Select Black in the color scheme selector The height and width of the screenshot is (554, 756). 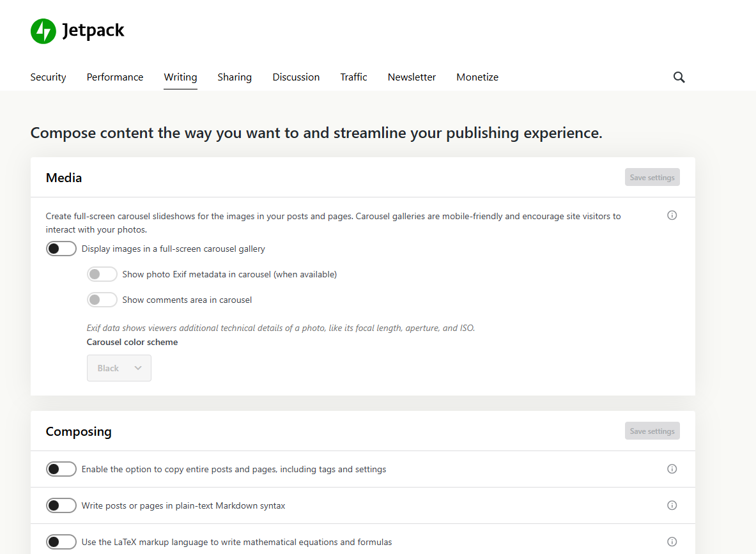[119, 367]
